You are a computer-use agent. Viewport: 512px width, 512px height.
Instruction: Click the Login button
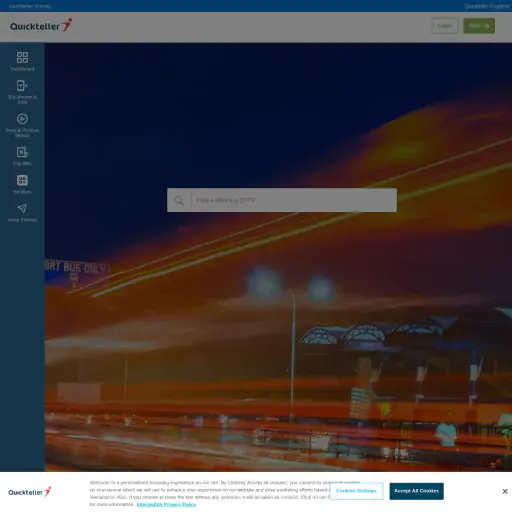click(445, 26)
